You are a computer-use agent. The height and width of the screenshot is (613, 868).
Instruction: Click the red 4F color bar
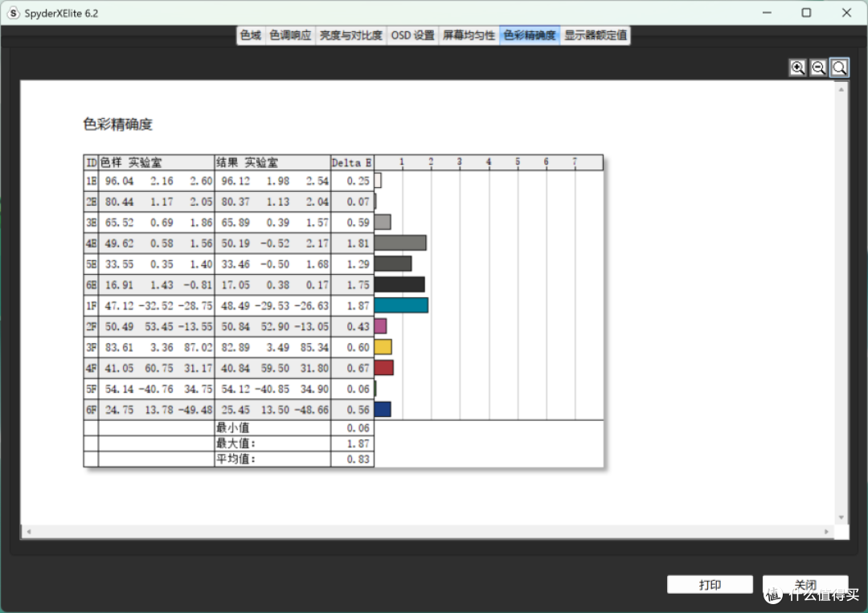384,368
